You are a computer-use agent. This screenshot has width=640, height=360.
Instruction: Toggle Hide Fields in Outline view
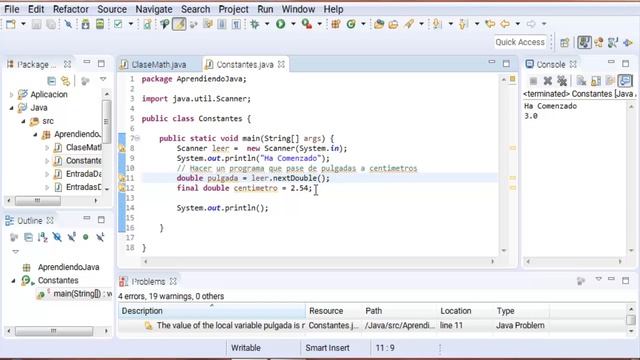[57, 237]
